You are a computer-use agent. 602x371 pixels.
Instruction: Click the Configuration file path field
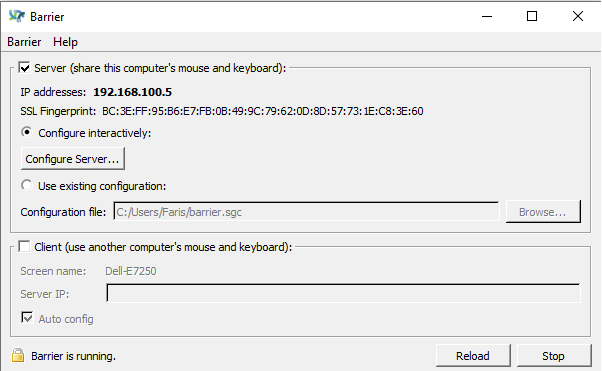pos(306,212)
